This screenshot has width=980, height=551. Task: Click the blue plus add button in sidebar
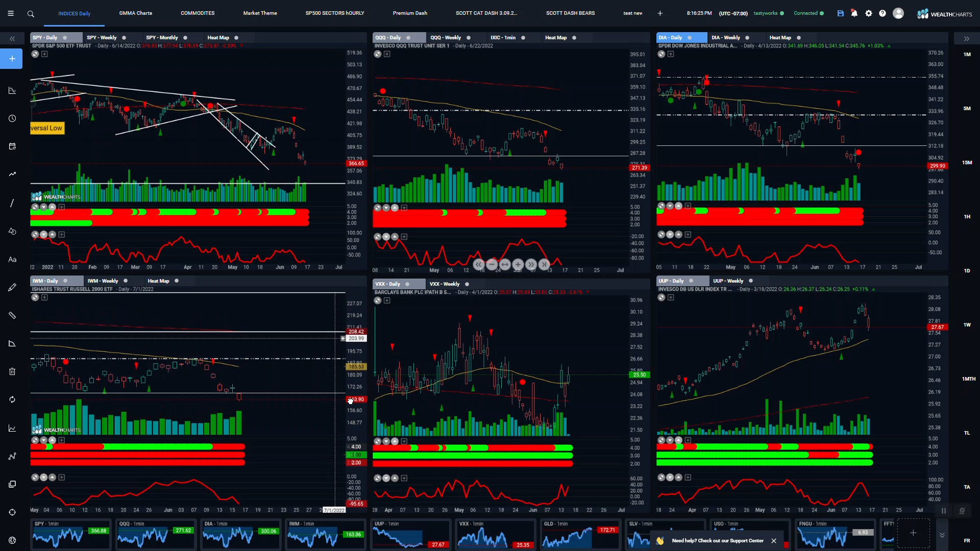coord(12,59)
